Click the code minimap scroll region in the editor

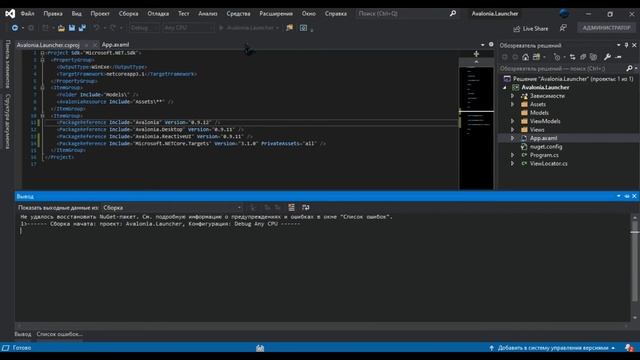(476, 128)
